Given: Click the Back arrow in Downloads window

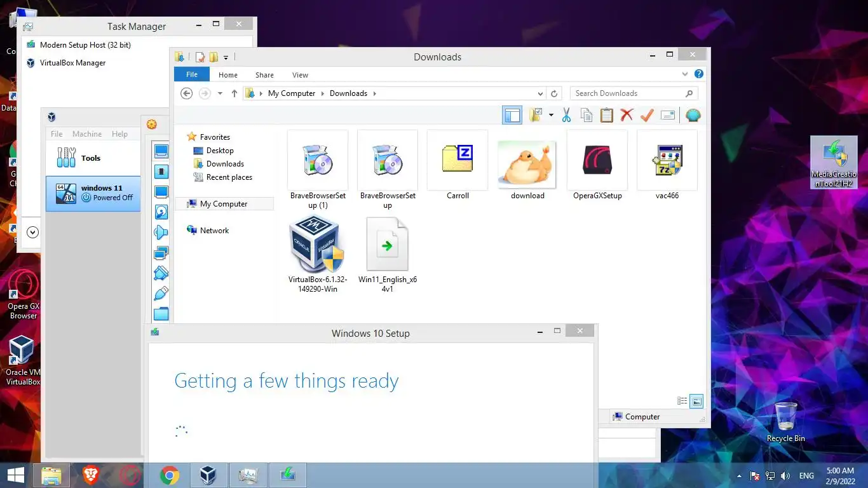Looking at the screenshot, I should pyautogui.click(x=186, y=93).
